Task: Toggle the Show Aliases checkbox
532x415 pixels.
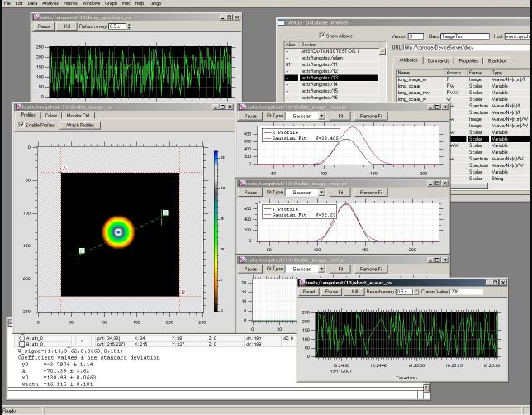Action: pos(322,36)
